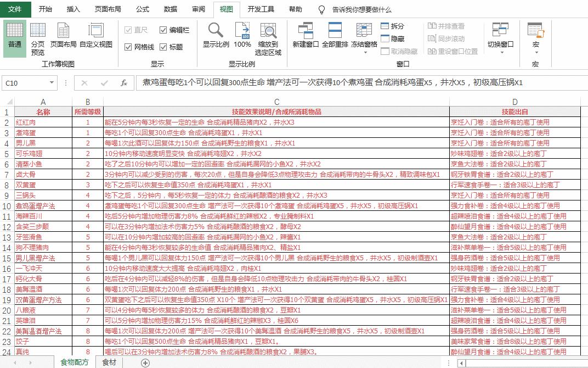Uncheck the 编辑栏 formula bar option
This screenshot has height=368, width=588.
pyautogui.click(x=163, y=30)
